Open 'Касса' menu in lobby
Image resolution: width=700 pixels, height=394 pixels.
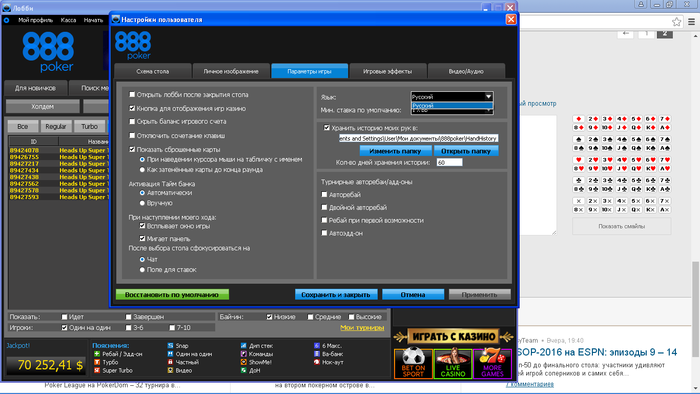pos(68,20)
